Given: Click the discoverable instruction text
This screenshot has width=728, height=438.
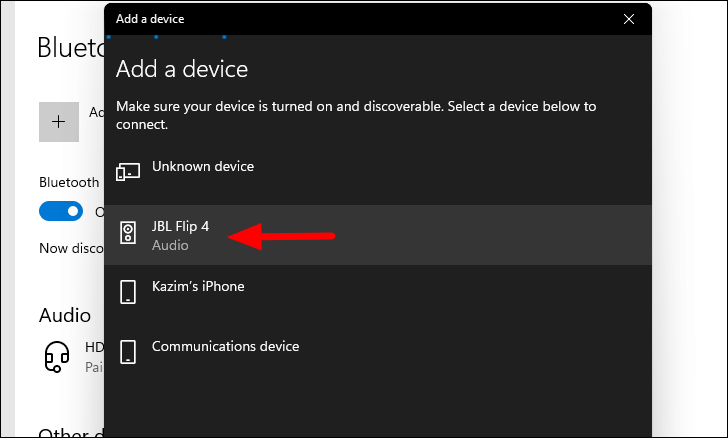Looking at the screenshot, I should coord(356,115).
